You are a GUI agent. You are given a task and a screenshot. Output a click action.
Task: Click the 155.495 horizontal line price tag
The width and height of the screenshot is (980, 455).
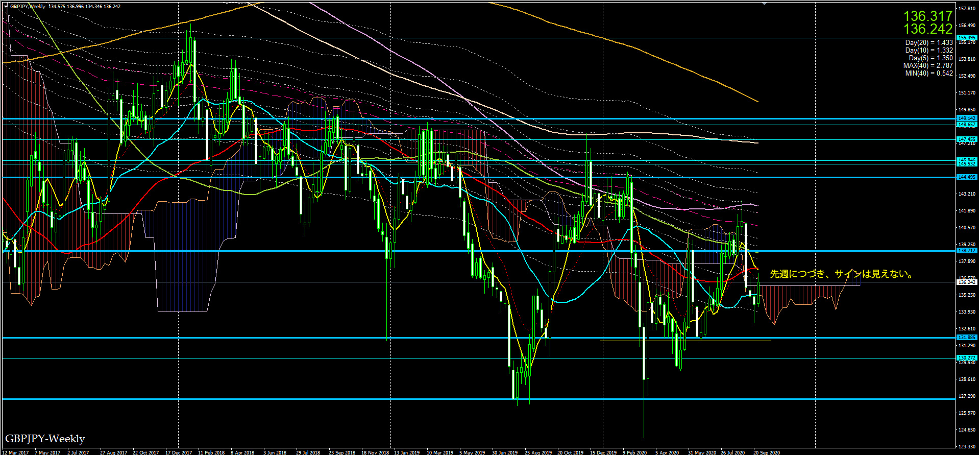coord(967,38)
